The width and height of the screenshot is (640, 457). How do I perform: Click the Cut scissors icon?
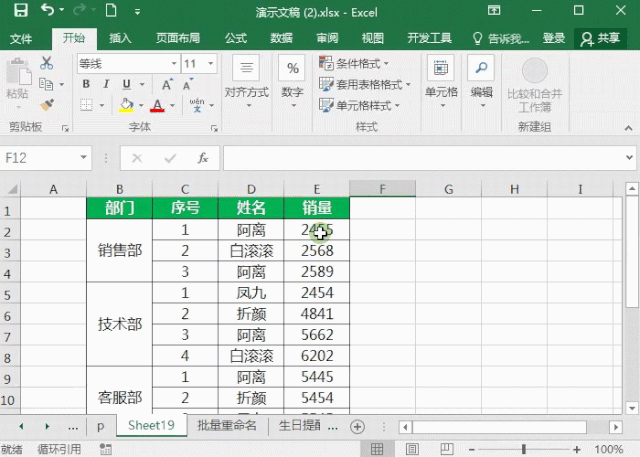47,63
